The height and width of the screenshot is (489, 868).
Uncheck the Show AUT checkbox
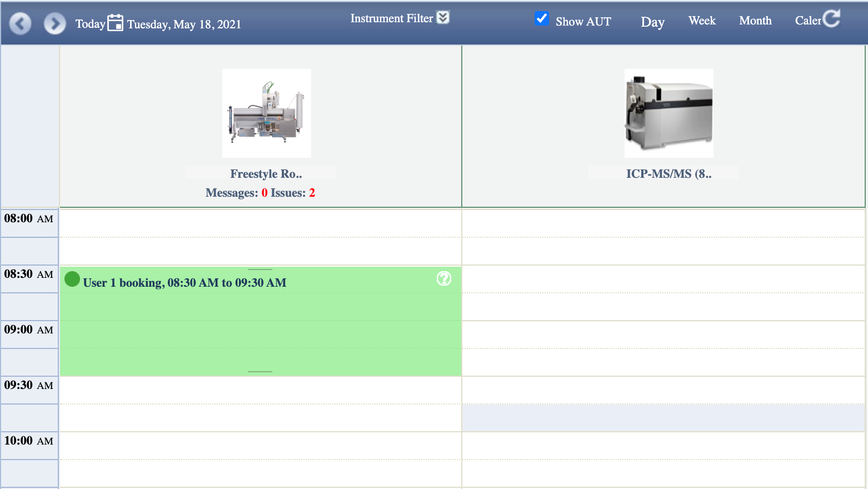pyautogui.click(x=541, y=18)
